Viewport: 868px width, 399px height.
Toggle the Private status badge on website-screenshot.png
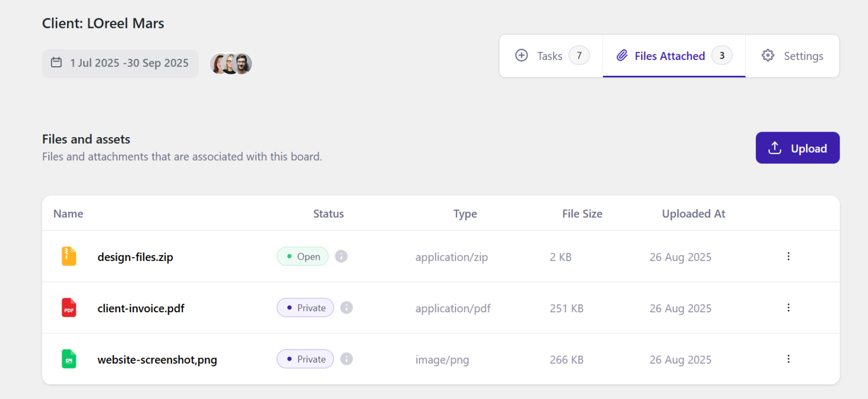click(305, 359)
